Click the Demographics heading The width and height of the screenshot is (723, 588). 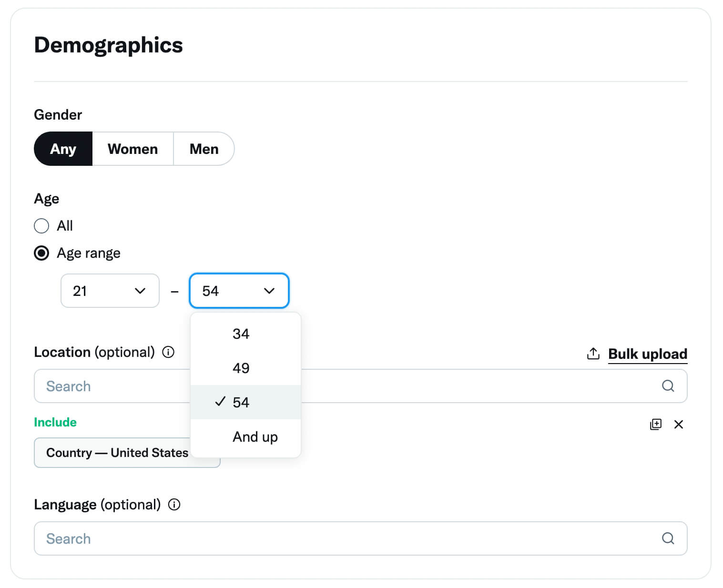(108, 45)
